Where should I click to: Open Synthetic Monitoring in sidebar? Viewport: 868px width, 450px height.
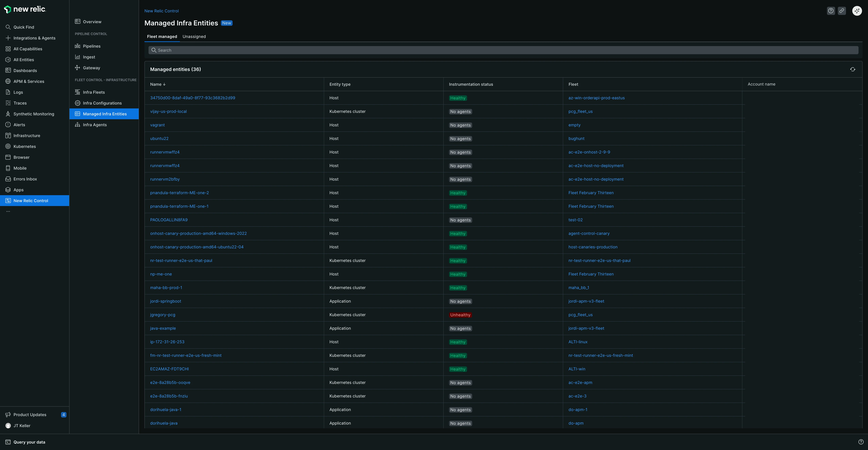coord(34,114)
